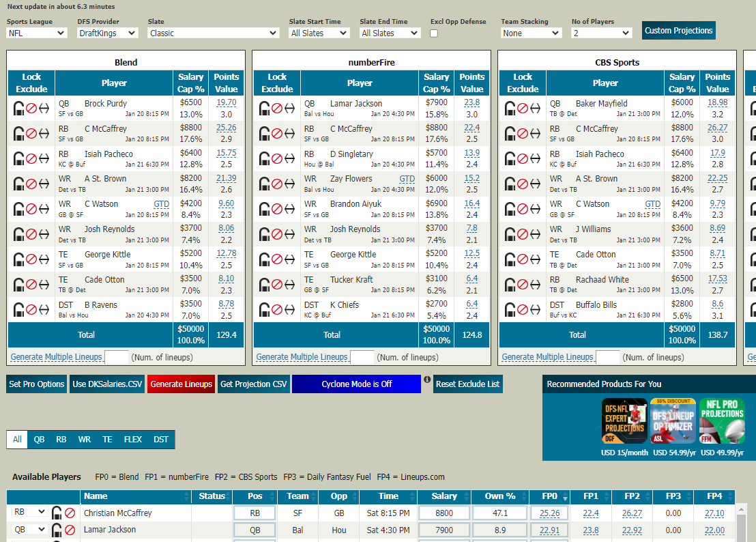Click Custom Projections button
The width and height of the screenshot is (756, 542).
[678, 31]
